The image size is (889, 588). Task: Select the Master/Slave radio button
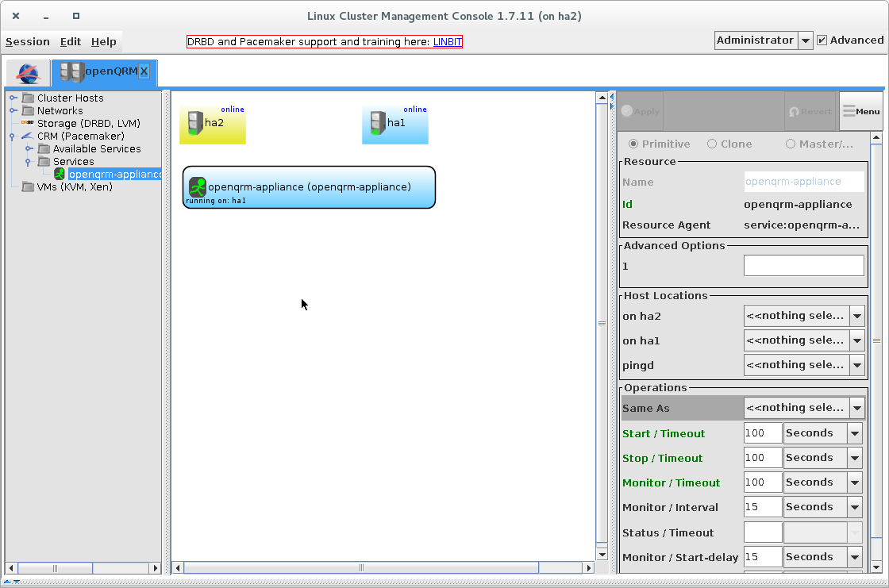click(x=791, y=144)
